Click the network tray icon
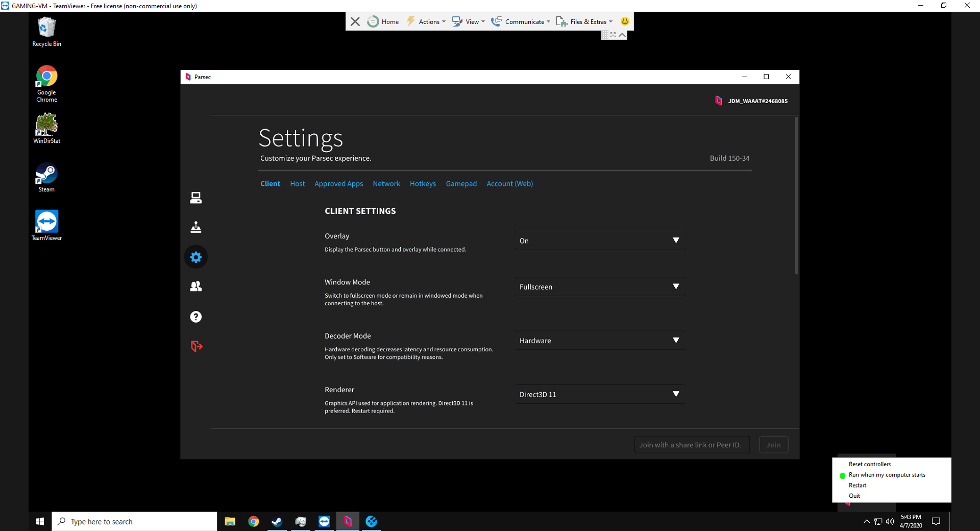Viewport: 980px width, 531px height. 878,521
